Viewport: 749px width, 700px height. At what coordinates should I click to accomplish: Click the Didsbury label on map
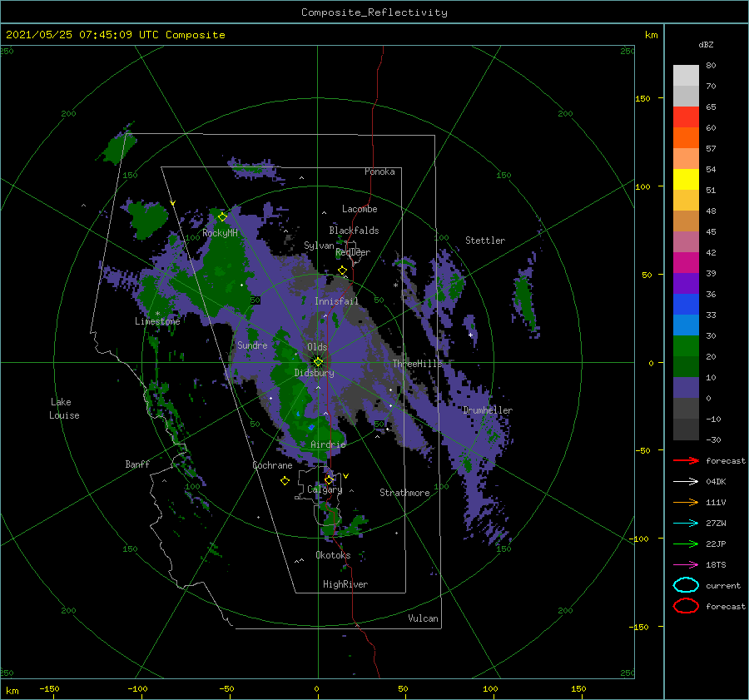[x=315, y=373]
